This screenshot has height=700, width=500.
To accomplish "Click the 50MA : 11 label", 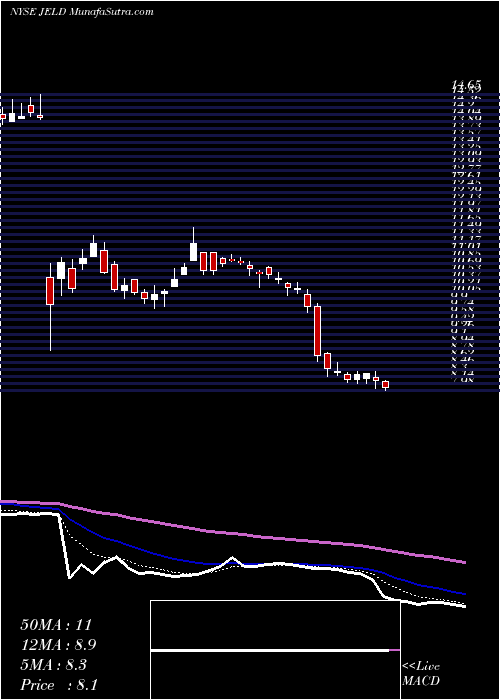I will point(56,625).
